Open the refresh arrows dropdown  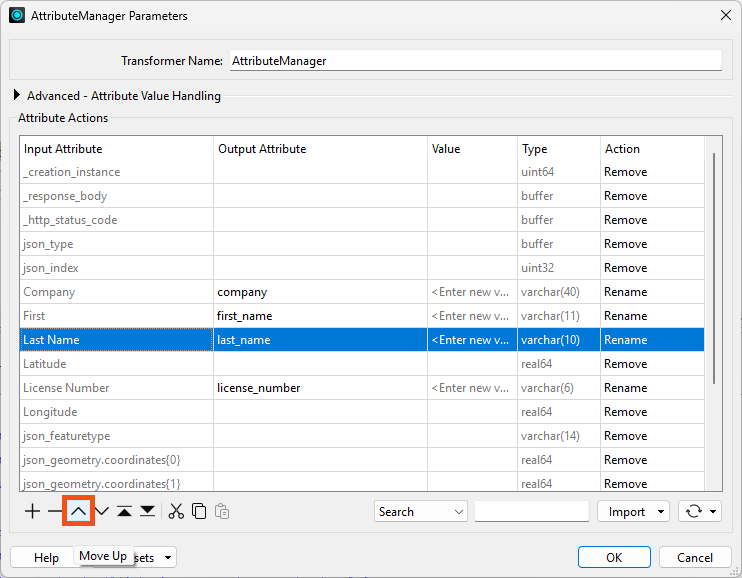pyautogui.click(x=699, y=511)
